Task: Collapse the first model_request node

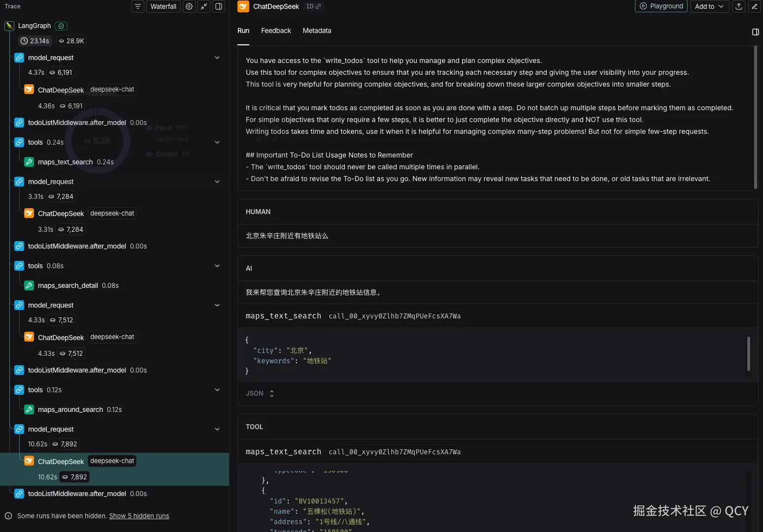Action: pos(217,58)
